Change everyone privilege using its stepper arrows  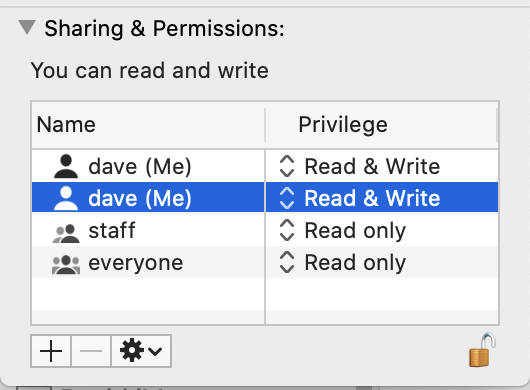coord(287,262)
